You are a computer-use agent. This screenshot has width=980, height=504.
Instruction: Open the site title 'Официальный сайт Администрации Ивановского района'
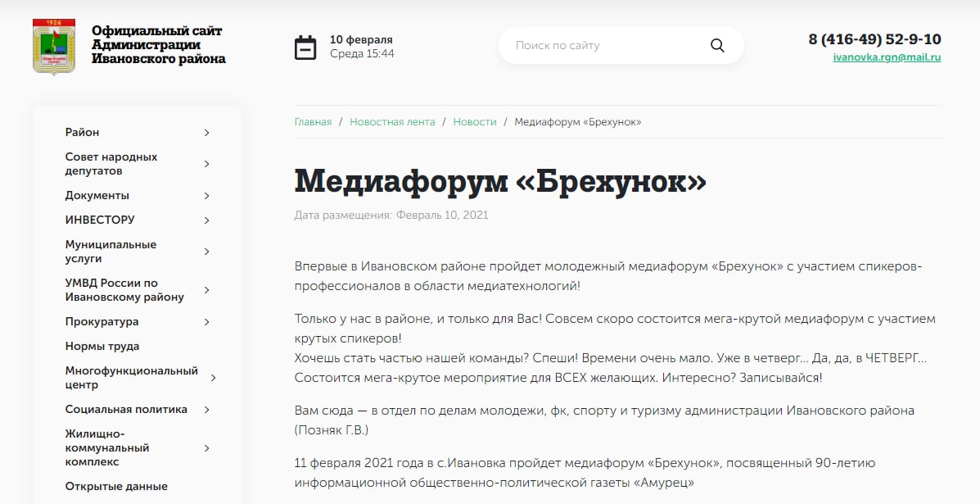click(x=158, y=45)
